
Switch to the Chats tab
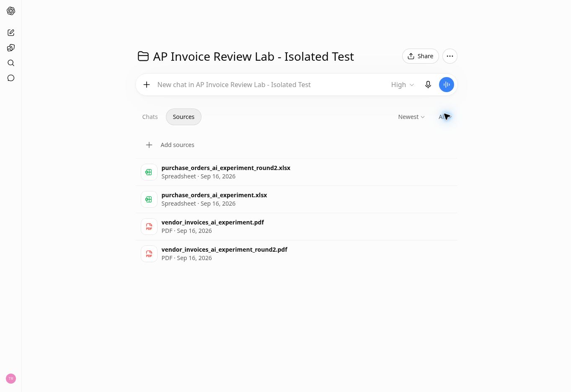point(150,117)
